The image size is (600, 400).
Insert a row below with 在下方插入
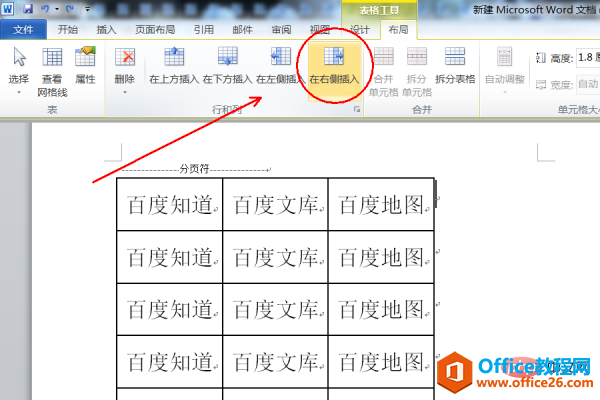(228, 65)
